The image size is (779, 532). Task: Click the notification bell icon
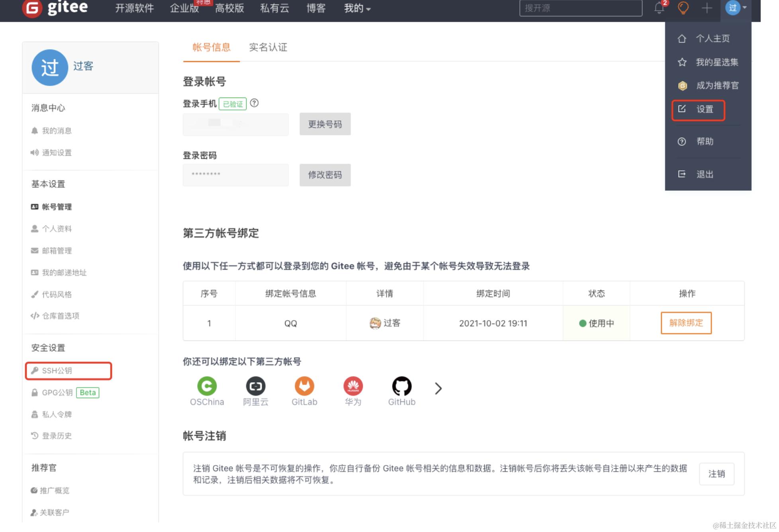point(659,8)
